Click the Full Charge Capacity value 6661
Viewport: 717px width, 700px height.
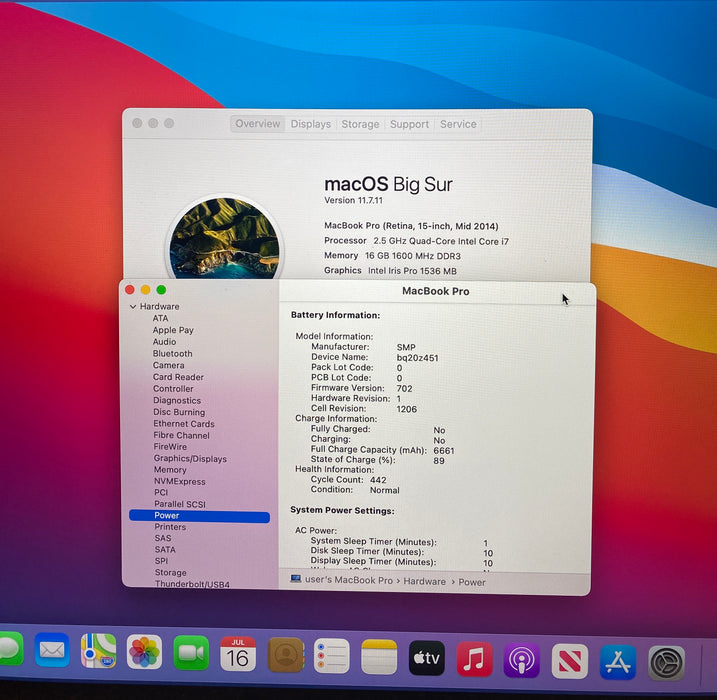(x=444, y=451)
